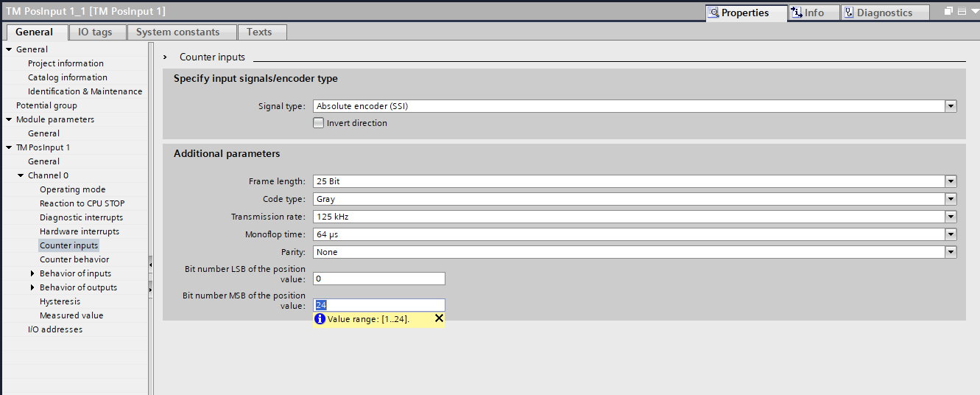Open Identification & Maintenance entry

coord(85,91)
